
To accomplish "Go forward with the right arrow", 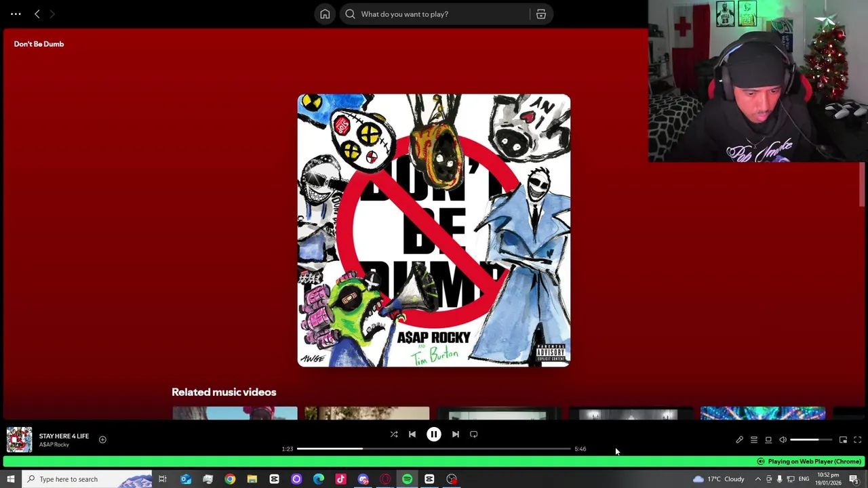I will [52, 14].
